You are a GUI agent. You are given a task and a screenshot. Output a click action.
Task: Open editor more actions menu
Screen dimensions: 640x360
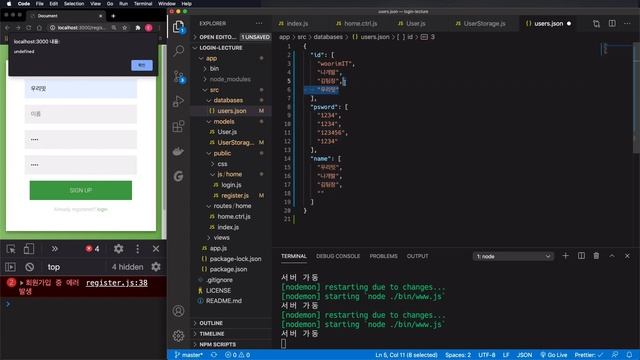point(627,24)
